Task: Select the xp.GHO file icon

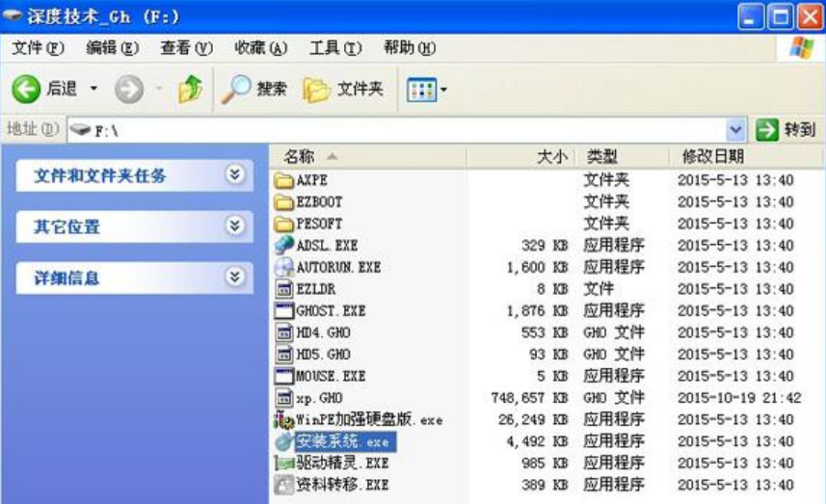Action: [284, 398]
